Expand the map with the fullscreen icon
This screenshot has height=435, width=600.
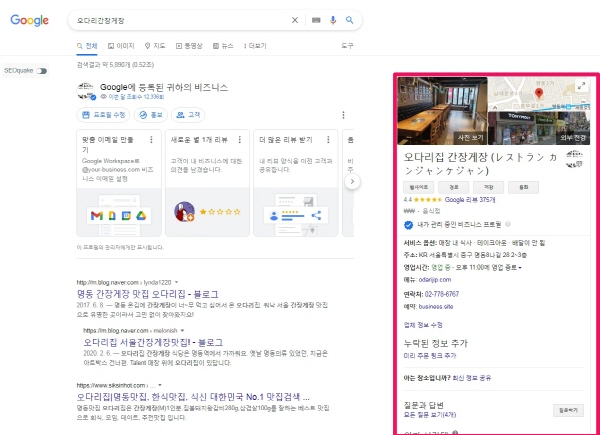point(582,86)
